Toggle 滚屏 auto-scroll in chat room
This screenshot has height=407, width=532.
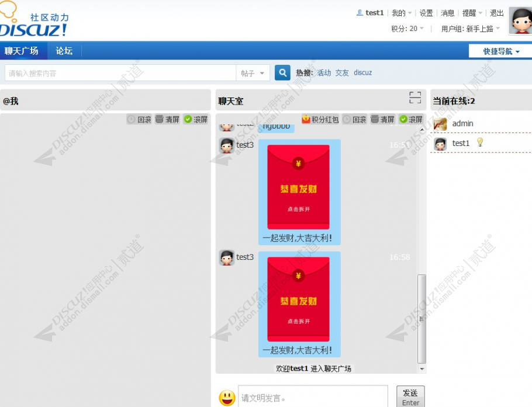411,119
